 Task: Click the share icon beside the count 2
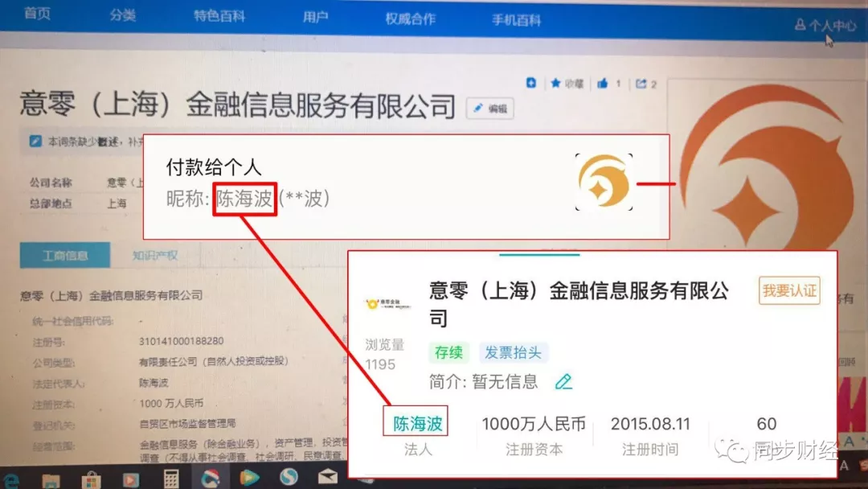click(641, 84)
